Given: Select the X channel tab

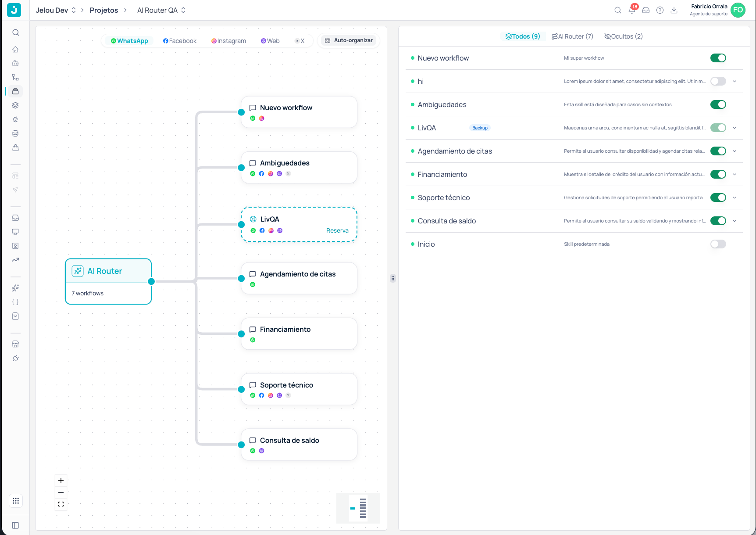Looking at the screenshot, I should point(300,41).
